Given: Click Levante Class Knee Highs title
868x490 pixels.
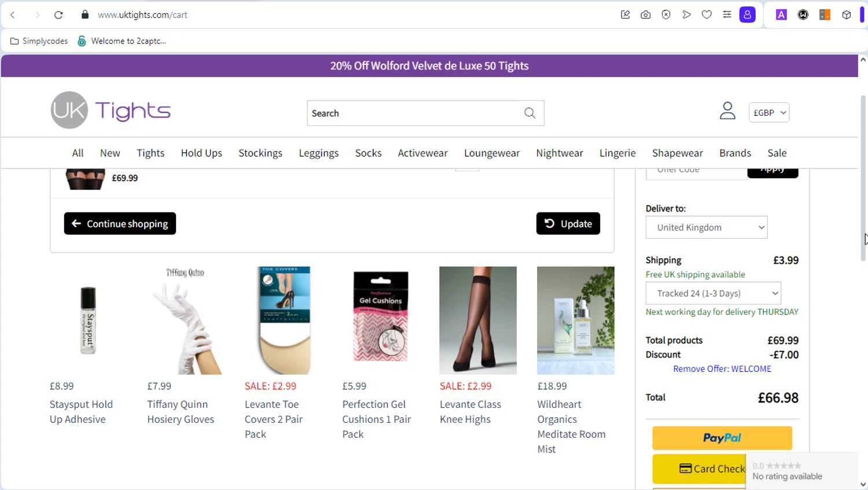Looking at the screenshot, I should pyautogui.click(x=470, y=412).
